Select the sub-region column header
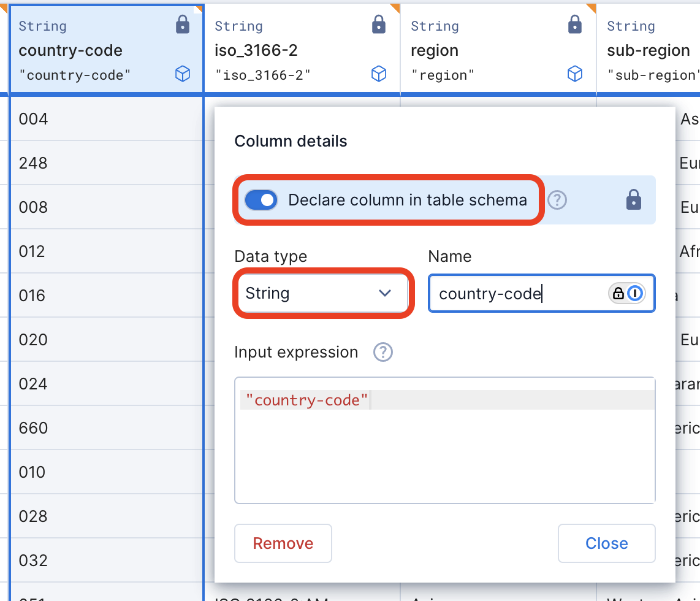 pos(648,51)
